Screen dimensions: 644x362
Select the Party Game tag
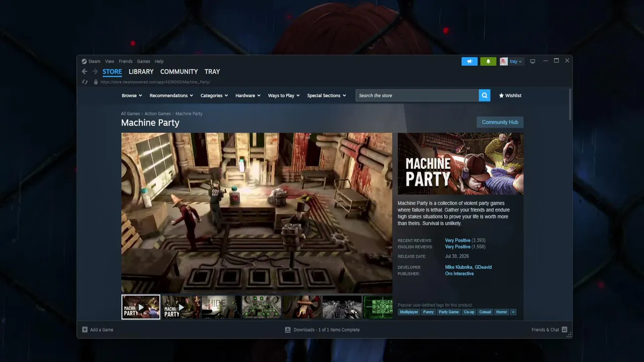point(449,312)
